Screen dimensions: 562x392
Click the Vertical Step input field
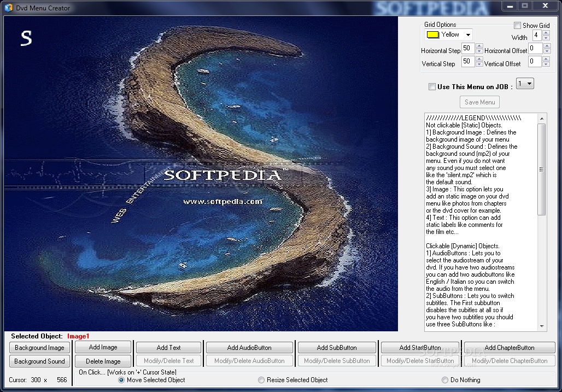(468, 61)
